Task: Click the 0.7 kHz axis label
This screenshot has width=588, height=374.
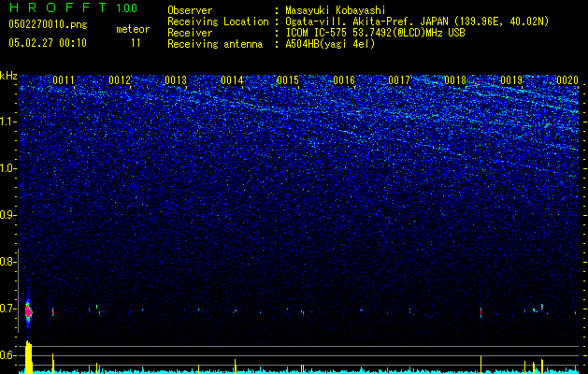Action: (8, 309)
